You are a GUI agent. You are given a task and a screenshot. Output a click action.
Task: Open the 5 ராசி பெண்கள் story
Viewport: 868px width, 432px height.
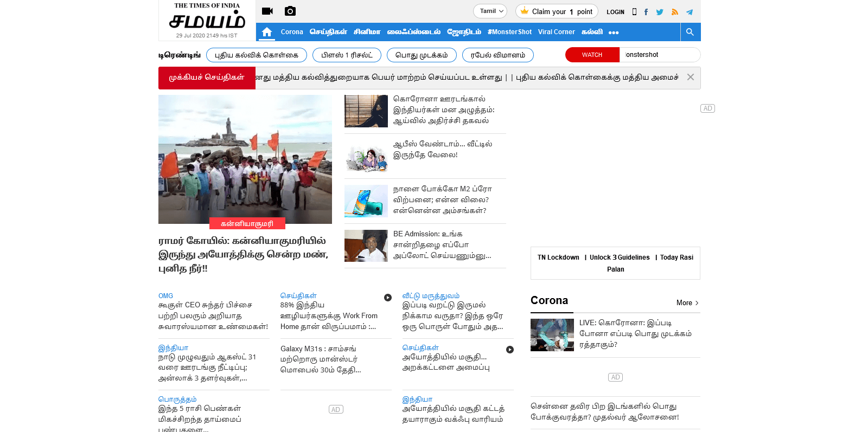coord(200,418)
